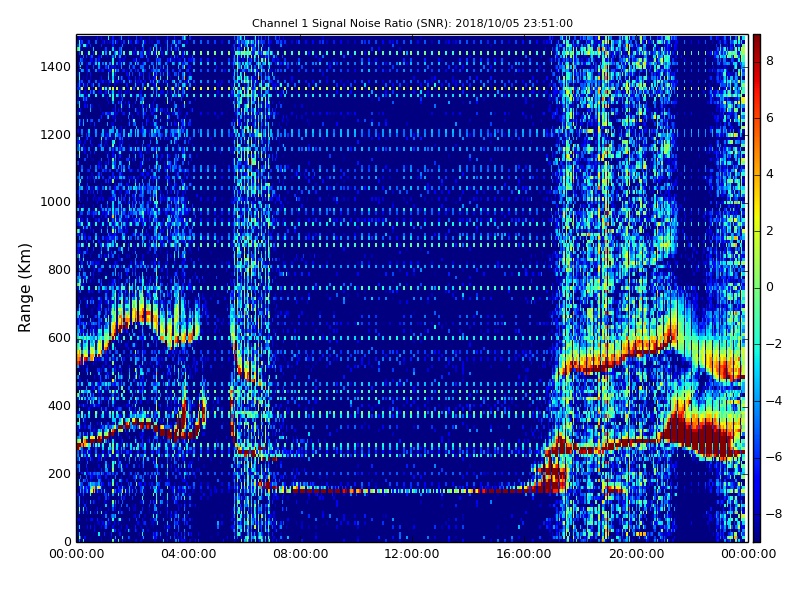800x600 pixels.
Task: Click the 04:00:00 time axis label
Action: pos(189,554)
